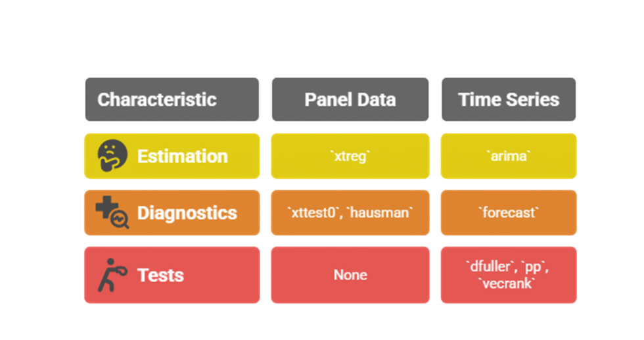Select the `xtreg` panel data cell

350,156
